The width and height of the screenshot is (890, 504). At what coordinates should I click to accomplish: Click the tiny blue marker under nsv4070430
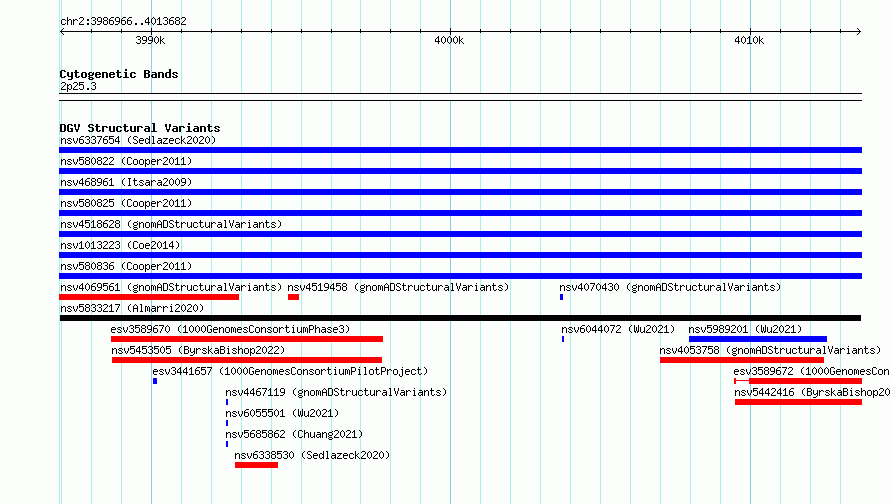(561, 297)
